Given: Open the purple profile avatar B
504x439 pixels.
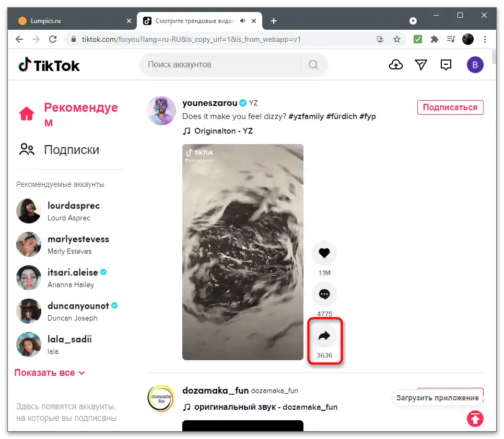Looking at the screenshot, I should [475, 65].
